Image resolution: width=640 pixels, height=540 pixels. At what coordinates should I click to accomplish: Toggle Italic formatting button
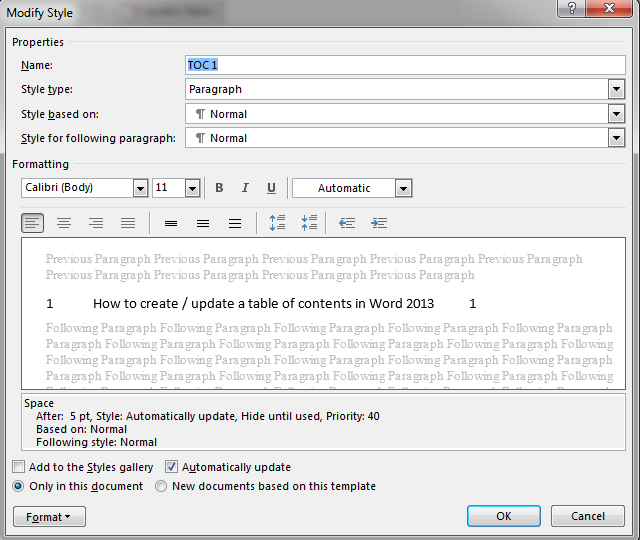point(245,188)
